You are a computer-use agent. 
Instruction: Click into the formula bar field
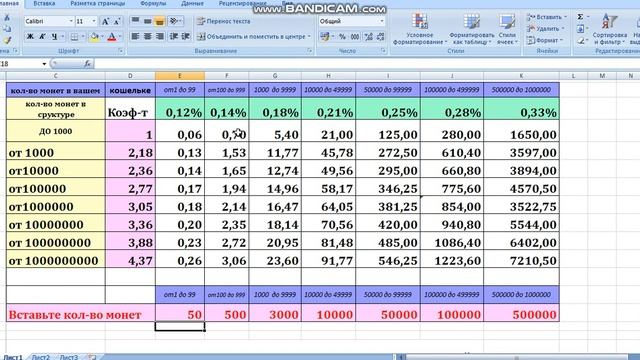click(x=367, y=64)
